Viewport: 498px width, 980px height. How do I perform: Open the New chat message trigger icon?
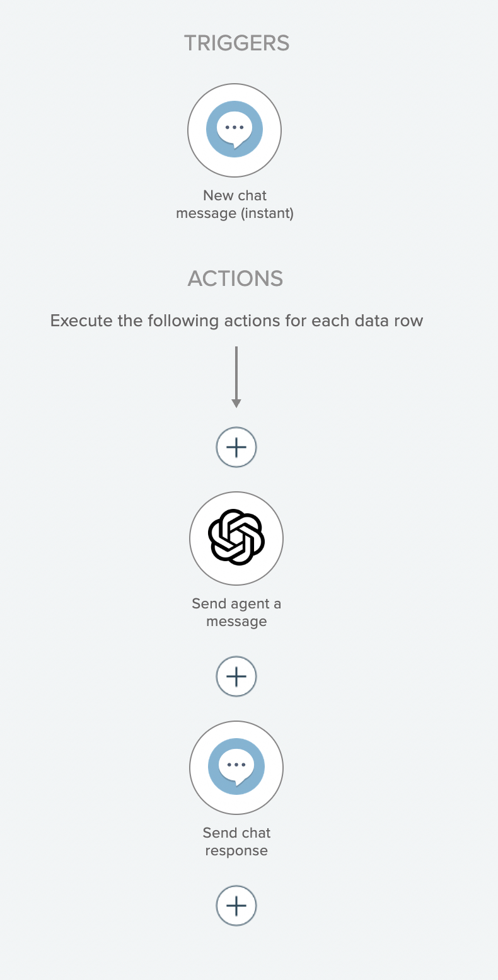click(235, 130)
